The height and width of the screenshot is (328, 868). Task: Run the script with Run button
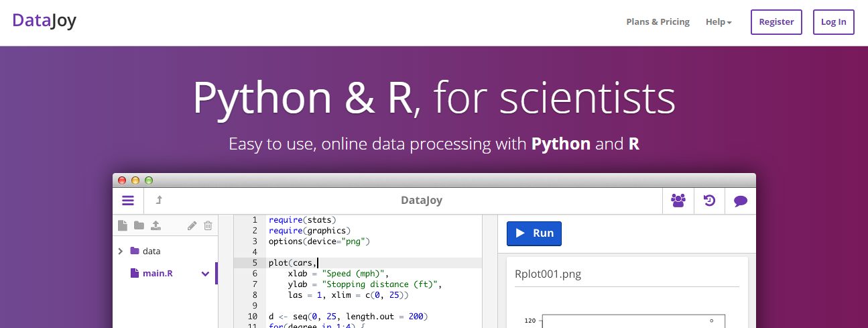[x=534, y=233]
